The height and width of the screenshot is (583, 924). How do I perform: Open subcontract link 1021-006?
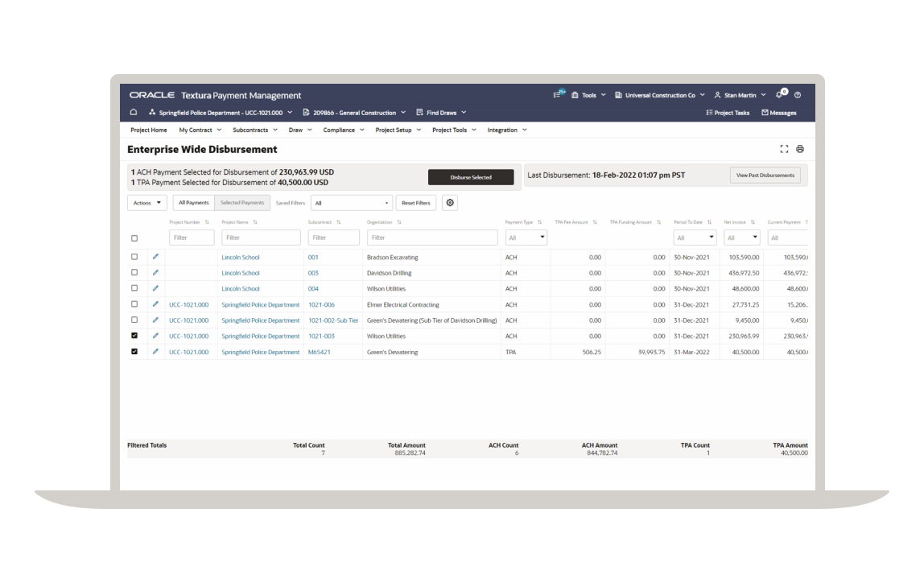point(321,304)
